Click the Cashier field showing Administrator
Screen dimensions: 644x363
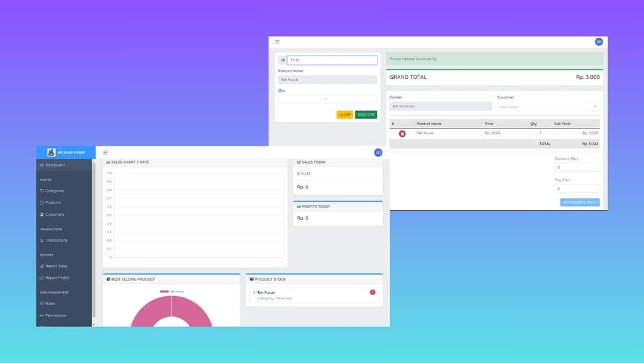(441, 106)
